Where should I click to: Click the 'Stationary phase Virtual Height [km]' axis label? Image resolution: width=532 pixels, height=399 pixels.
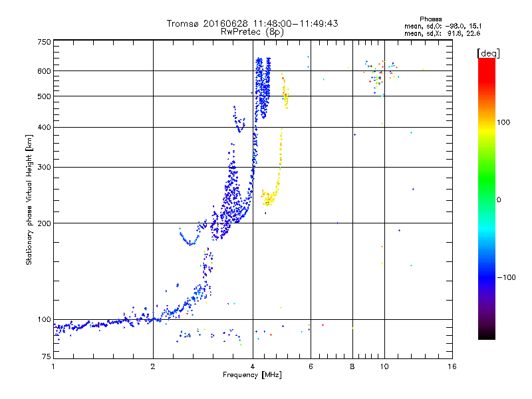(29, 199)
